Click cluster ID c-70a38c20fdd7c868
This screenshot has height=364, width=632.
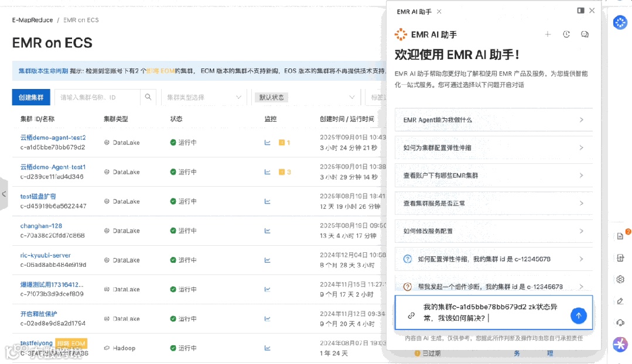pyautogui.click(x=52, y=235)
